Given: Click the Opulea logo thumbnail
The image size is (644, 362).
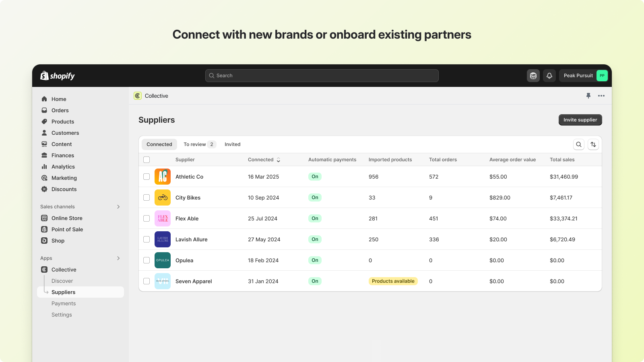Looking at the screenshot, I should tap(163, 260).
